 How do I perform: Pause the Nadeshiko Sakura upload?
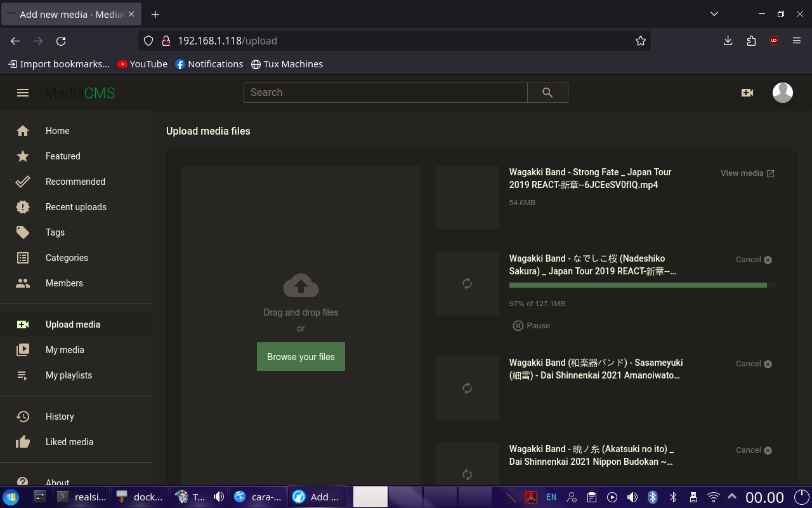pos(531,326)
